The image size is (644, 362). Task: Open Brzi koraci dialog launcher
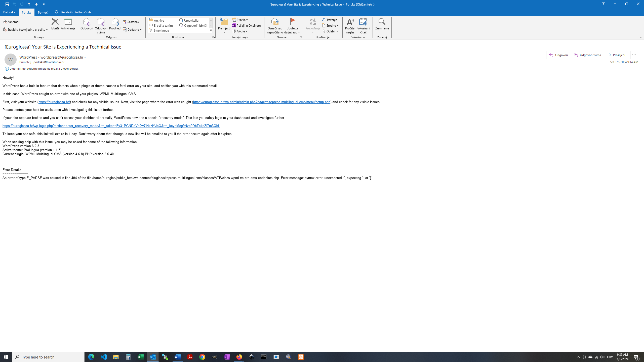point(214,37)
